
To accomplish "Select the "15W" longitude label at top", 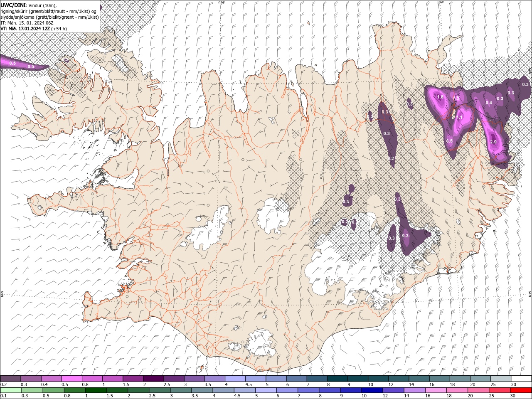I will pos(440,2).
